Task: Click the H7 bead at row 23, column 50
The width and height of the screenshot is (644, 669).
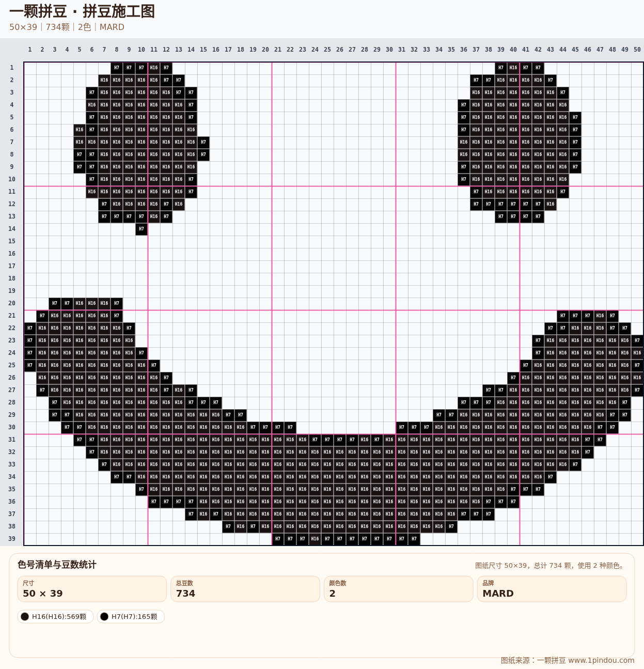Action: coord(637,340)
